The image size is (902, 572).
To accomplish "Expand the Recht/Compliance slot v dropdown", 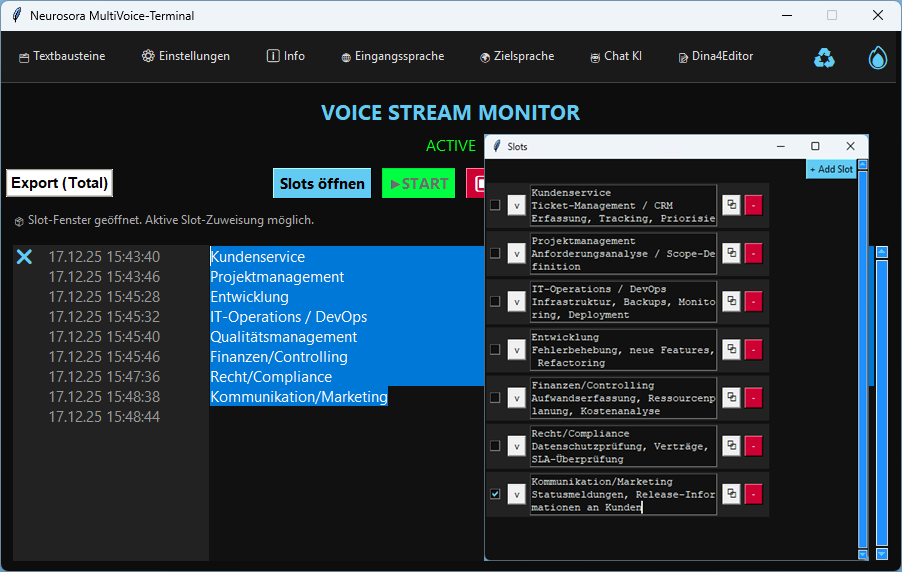I will [516, 446].
